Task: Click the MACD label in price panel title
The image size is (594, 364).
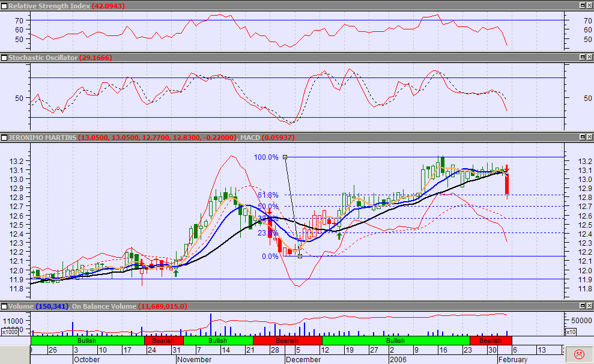Action: (x=250, y=138)
